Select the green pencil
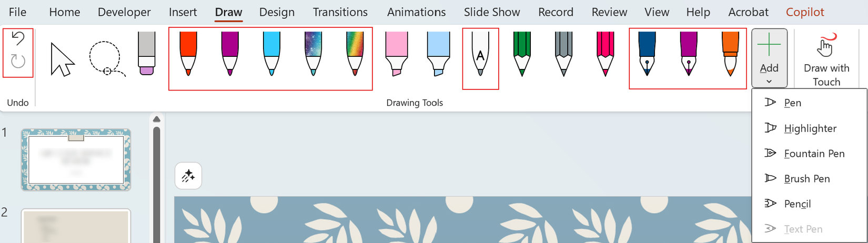 tap(522, 54)
